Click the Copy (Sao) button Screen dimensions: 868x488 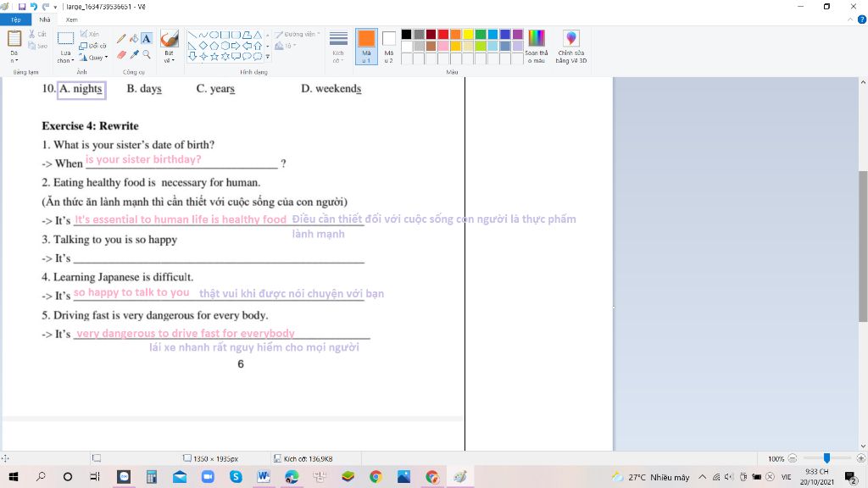coord(37,46)
